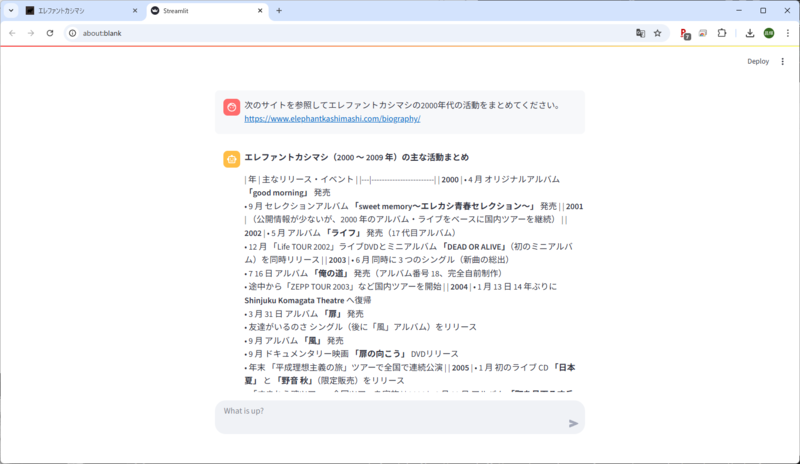
Task: Close the Streamlit tab
Action: click(x=260, y=11)
